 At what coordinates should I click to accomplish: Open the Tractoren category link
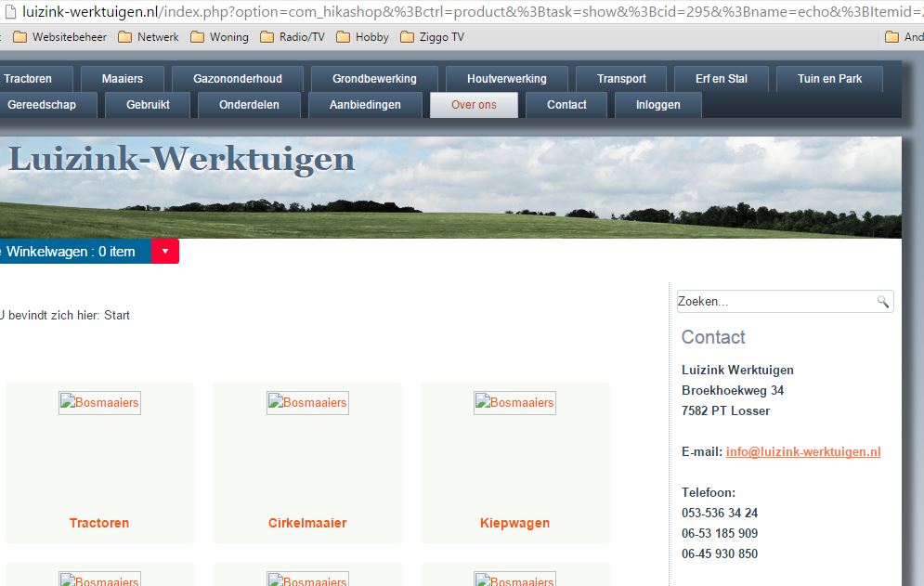[x=99, y=523]
